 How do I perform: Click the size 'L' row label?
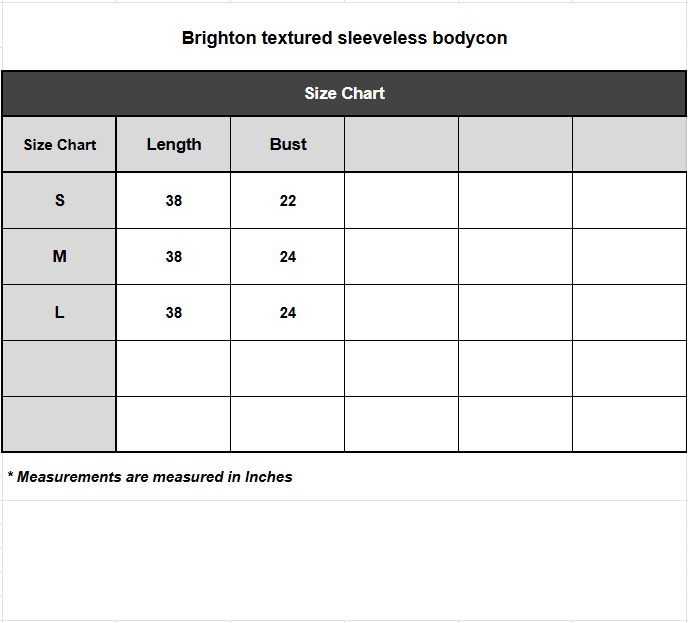pyautogui.click(x=59, y=312)
